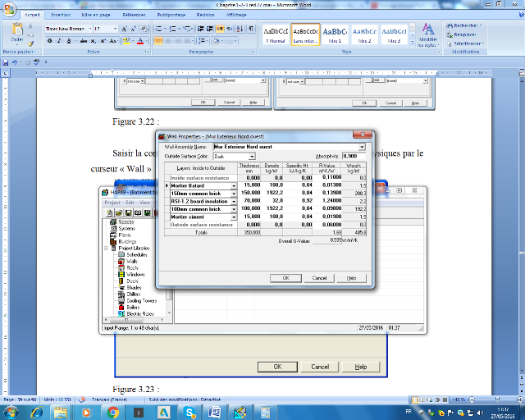
Task: Open Rechercher find tool
Action: pyautogui.click(x=467, y=25)
